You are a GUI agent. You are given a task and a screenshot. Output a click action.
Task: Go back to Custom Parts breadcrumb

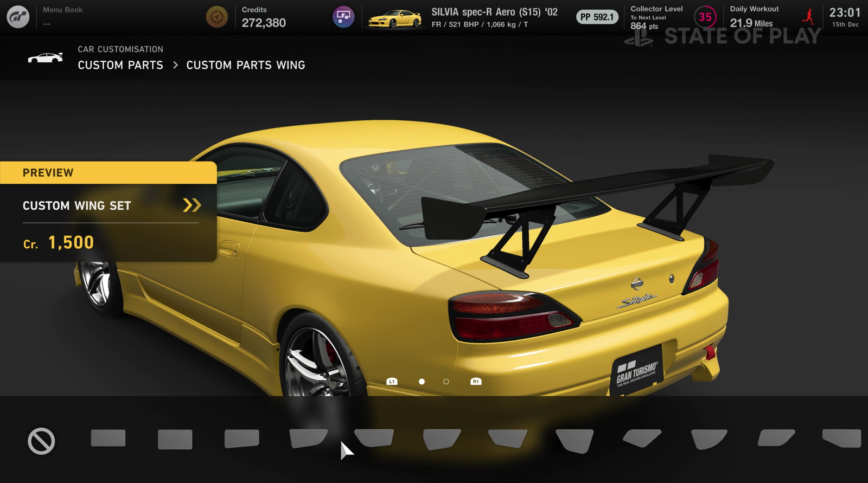point(120,65)
